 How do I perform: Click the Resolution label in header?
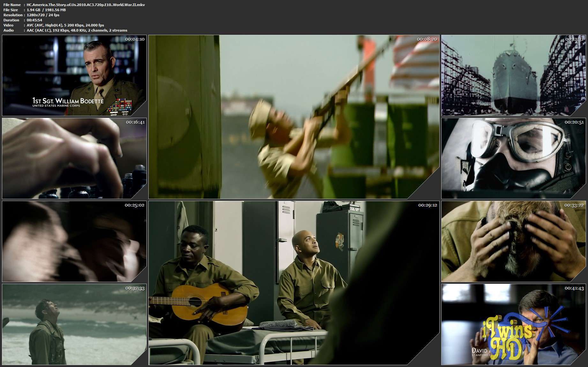[13, 15]
